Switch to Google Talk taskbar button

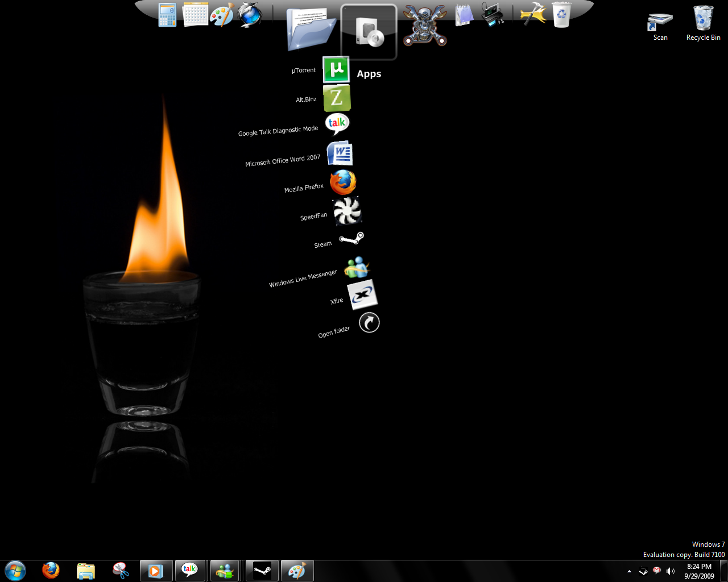190,571
